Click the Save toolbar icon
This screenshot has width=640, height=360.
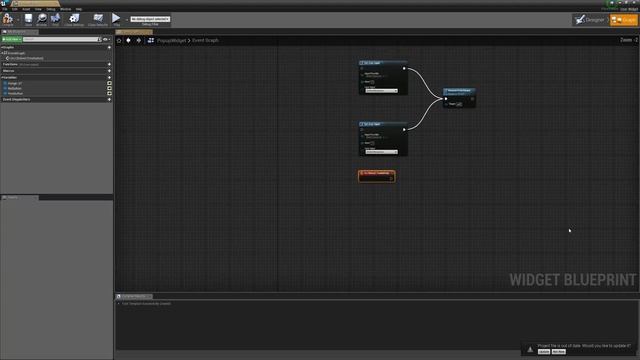point(28,19)
